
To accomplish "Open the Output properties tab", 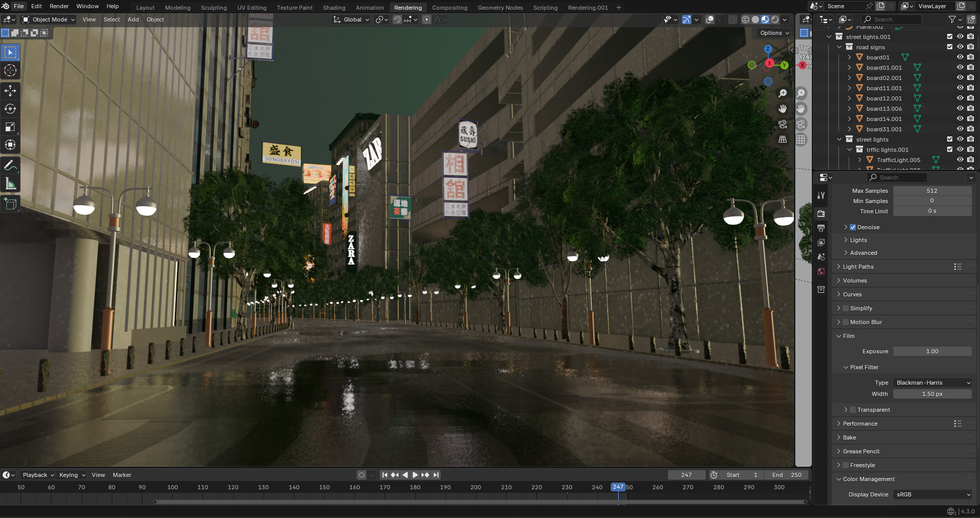I will pos(821,228).
